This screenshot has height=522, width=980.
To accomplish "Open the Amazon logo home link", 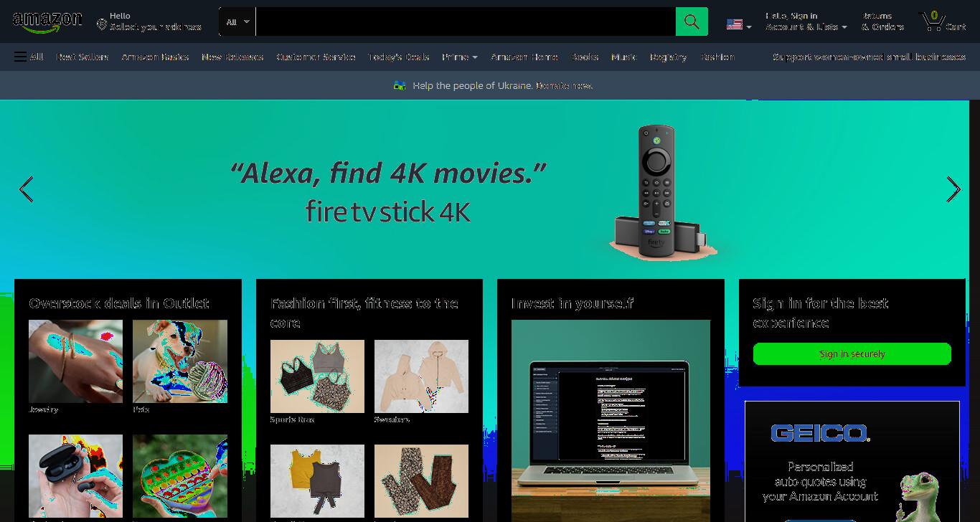I will tap(47, 22).
